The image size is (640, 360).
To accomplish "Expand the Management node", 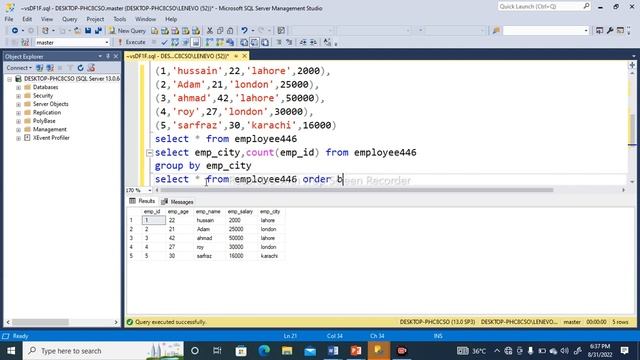I will 18,129.
